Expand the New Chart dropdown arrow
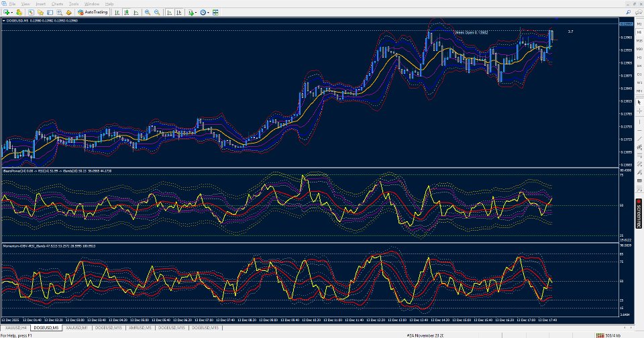The image size is (644, 338). point(11,13)
